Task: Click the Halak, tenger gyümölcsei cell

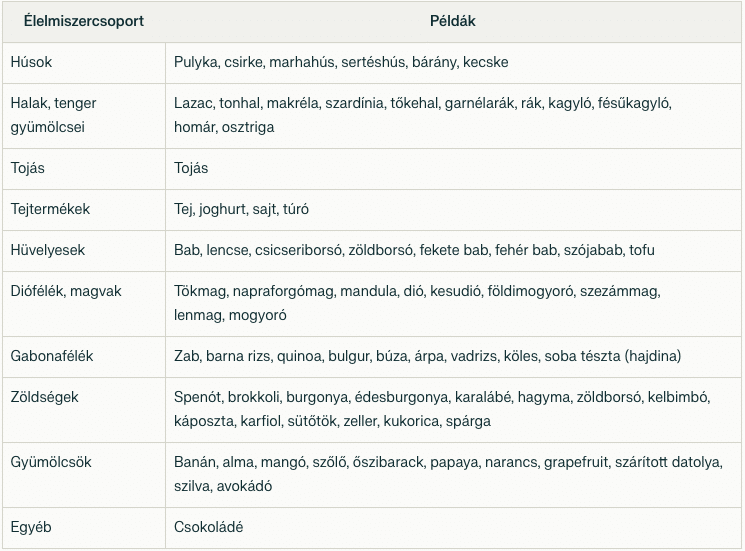Action: [53, 115]
